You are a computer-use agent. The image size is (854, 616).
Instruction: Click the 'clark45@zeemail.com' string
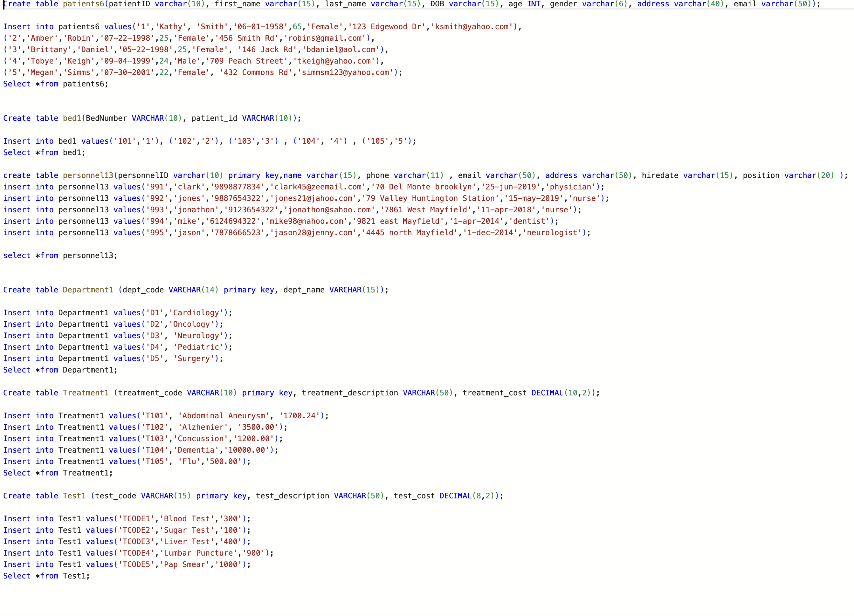coord(318,187)
